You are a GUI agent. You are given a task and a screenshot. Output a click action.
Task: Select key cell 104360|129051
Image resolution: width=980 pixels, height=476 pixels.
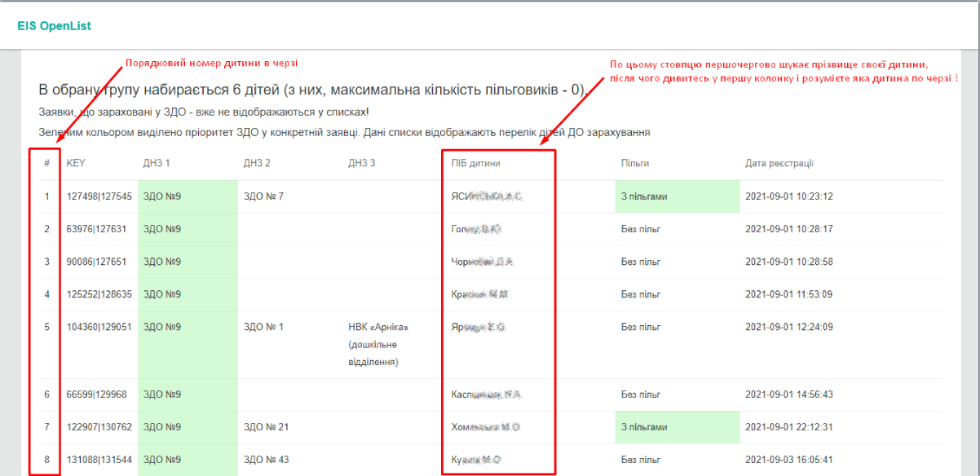tap(99, 328)
